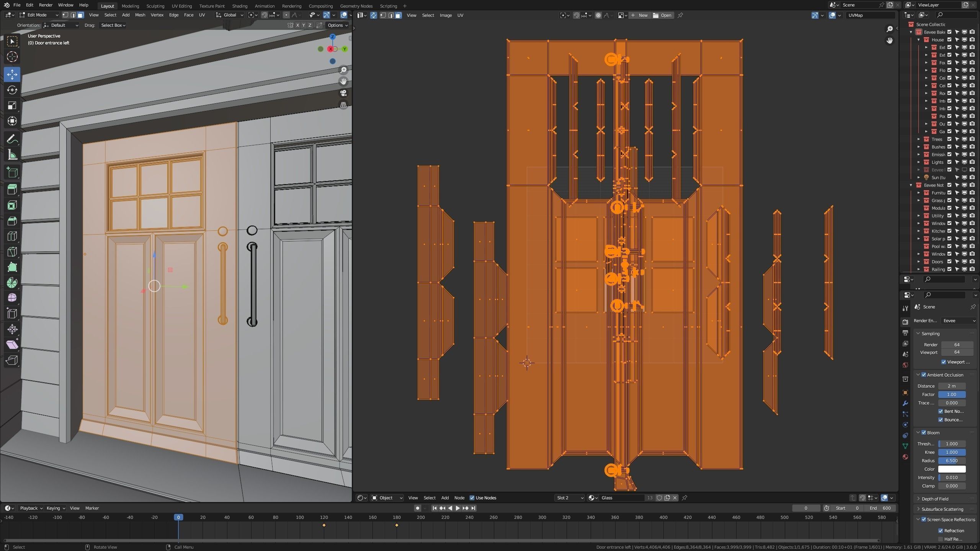
Task: Click the Bloom Color swatch
Action: [952, 469]
